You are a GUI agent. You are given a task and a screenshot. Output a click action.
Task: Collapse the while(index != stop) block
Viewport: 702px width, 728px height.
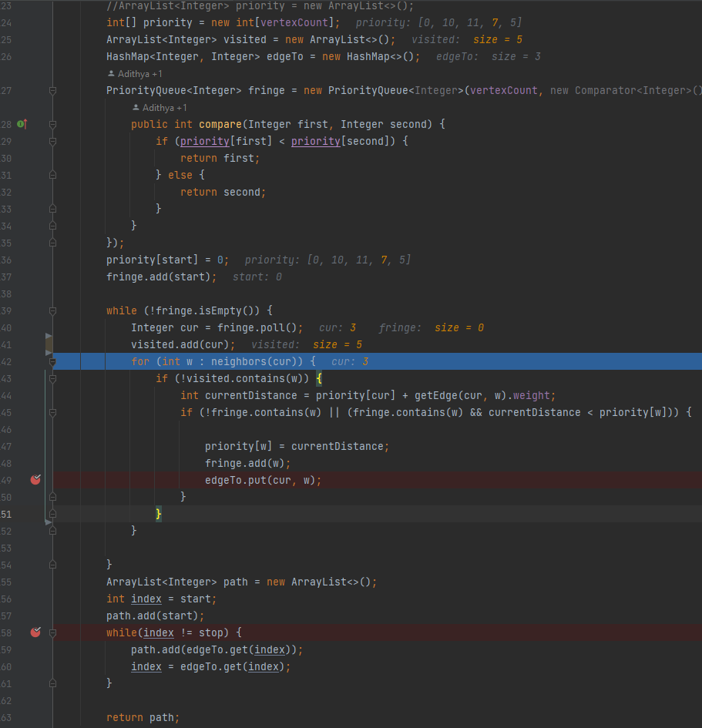[x=52, y=632]
